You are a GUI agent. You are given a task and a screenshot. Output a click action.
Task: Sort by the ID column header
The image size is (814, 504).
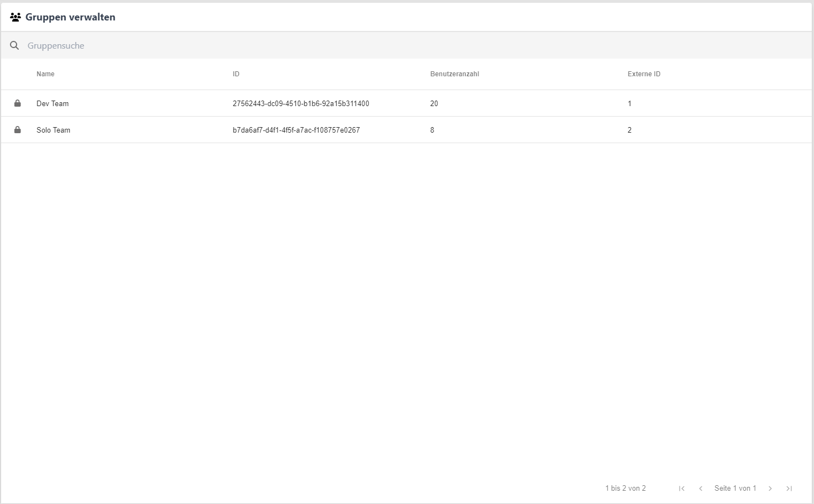(x=236, y=74)
